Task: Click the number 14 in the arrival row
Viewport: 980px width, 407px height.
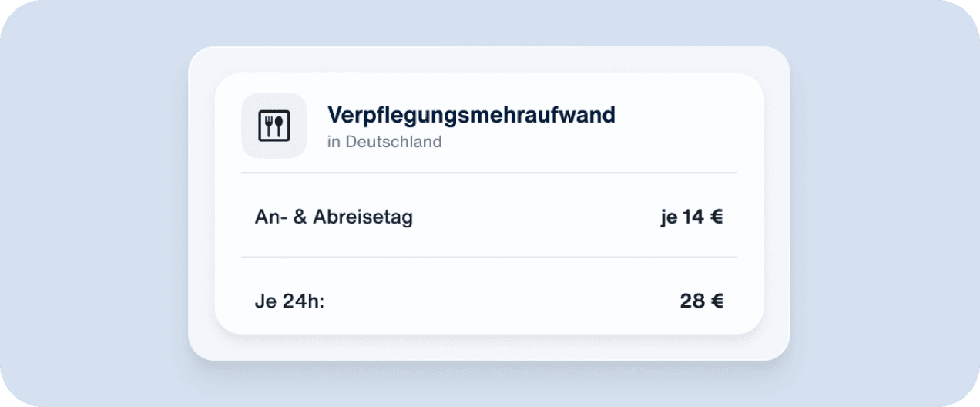Action: click(x=693, y=217)
